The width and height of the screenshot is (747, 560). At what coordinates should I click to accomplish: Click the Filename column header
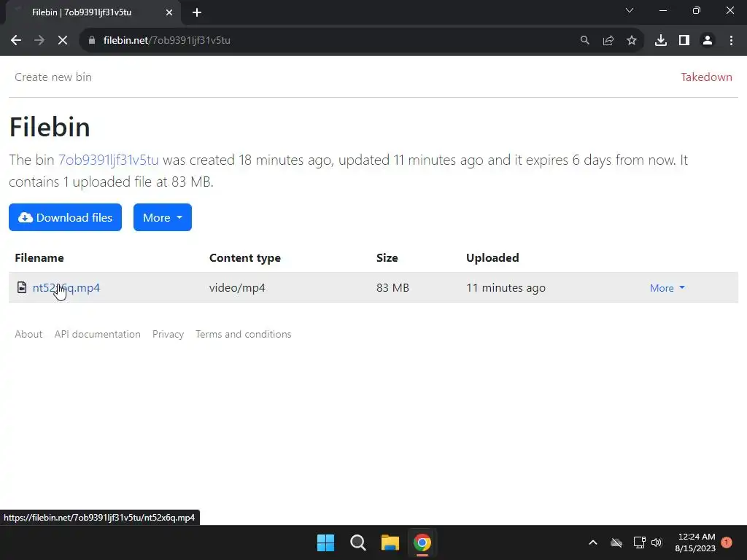(x=39, y=257)
